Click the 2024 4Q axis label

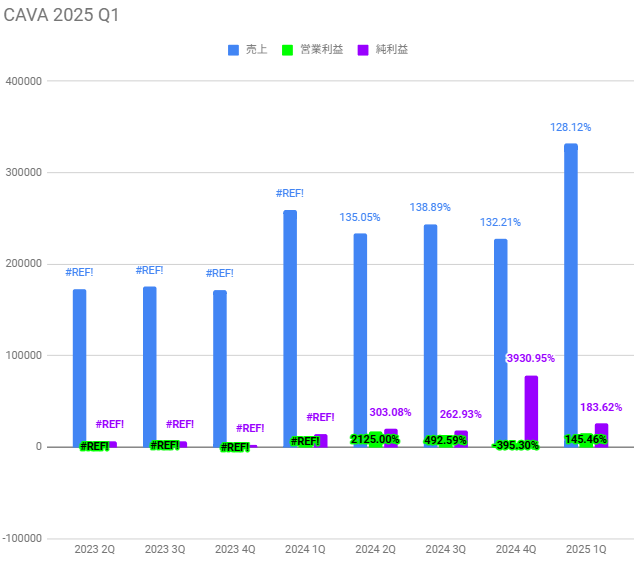(x=516, y=549)
